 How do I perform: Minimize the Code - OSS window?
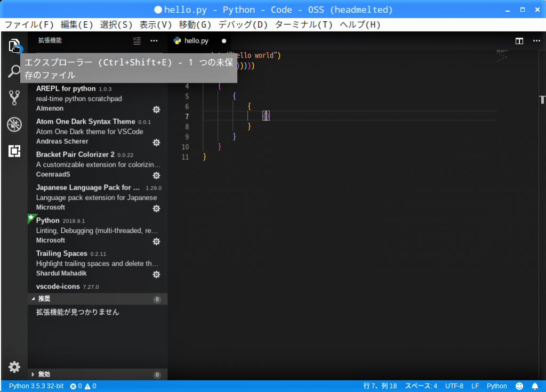click(508, 10)
